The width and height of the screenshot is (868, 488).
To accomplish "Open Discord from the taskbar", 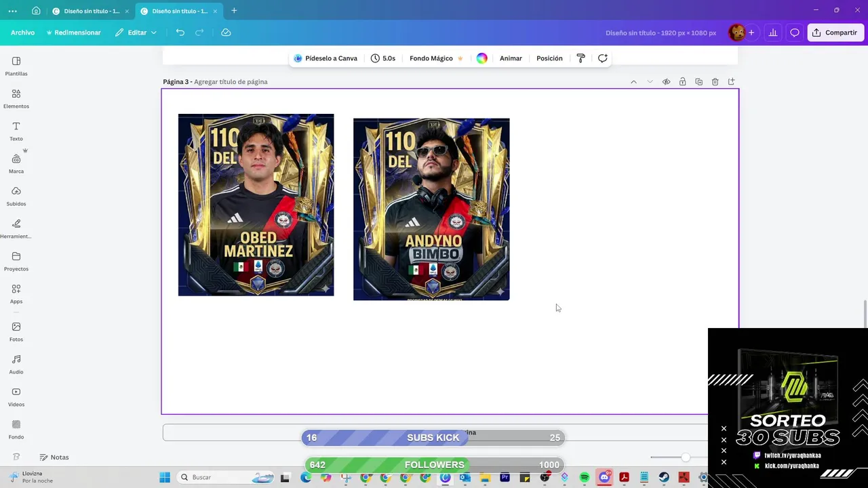I will click(604, 478).
